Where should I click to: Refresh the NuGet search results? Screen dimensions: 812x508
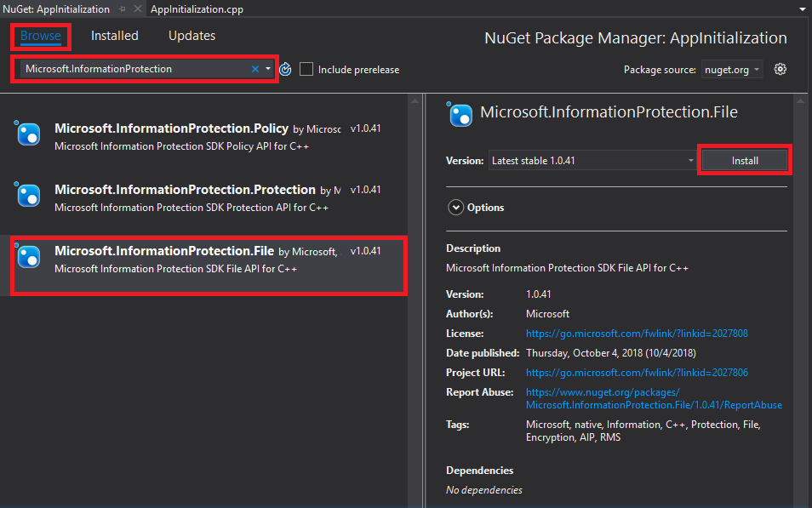285,69
